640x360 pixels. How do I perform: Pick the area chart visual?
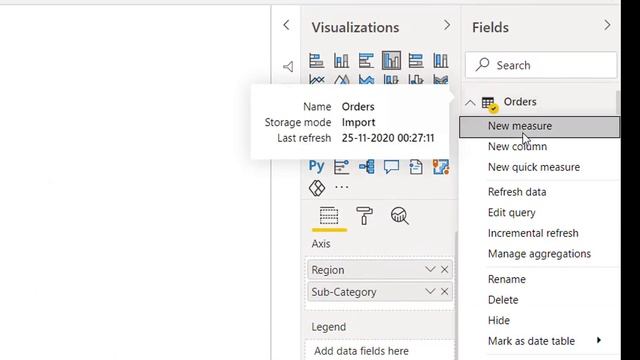pyautogui.click(x=341, y=79)
